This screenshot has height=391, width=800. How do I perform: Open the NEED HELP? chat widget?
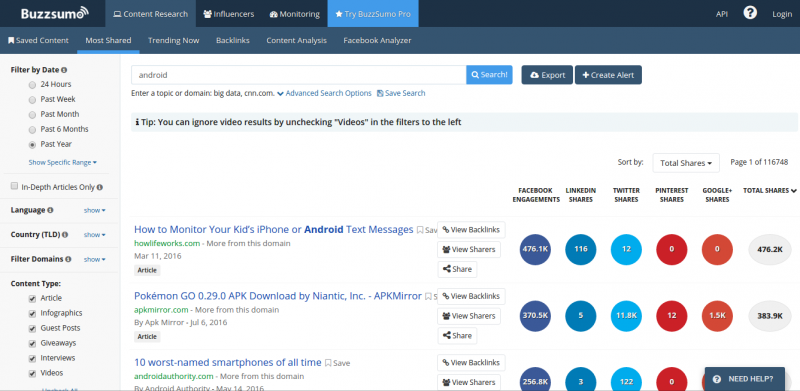click(744, 379)
